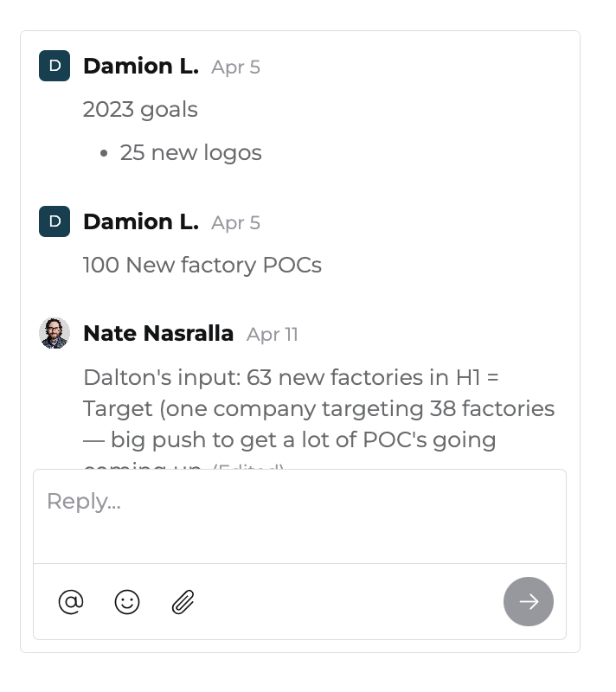This screenshot has height=692, width=616.
Task: Open the Nate Nasralla name link
Action: point(158,333)
